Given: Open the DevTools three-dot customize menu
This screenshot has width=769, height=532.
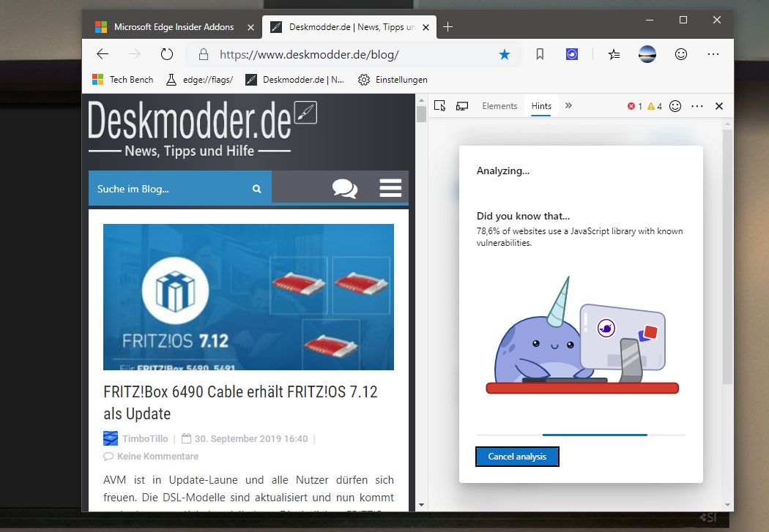Looking at the screenshot, I should pyautogui.click(x=697, y=106).
